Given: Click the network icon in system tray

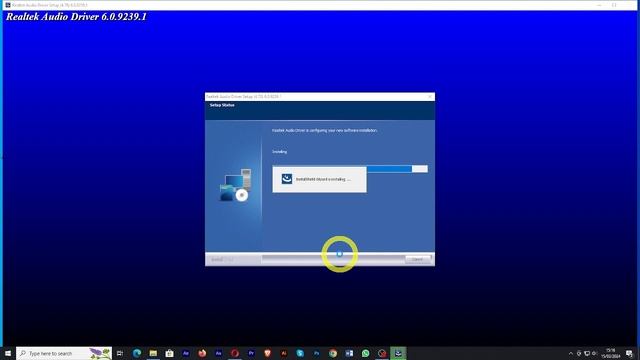Looking at the screenshot, I should pos(587,353).
